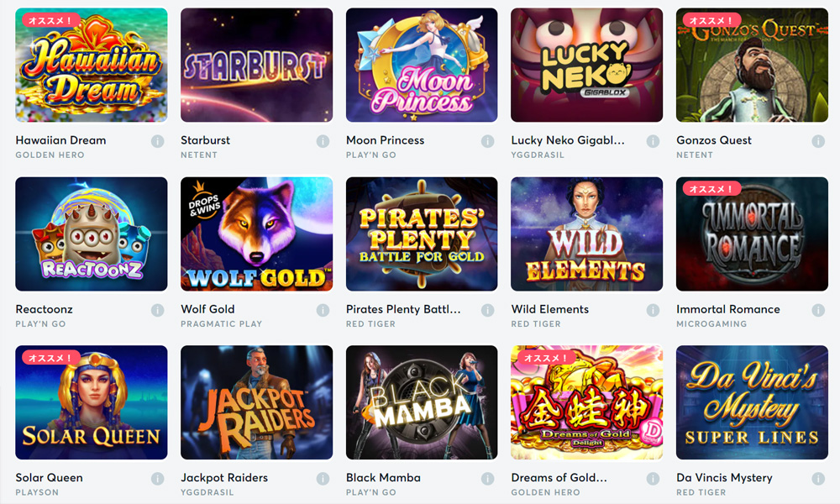Viewport: 840px width, 504px height.
Task: Click info icon next to Solar Queen
Action: [157, 478]
